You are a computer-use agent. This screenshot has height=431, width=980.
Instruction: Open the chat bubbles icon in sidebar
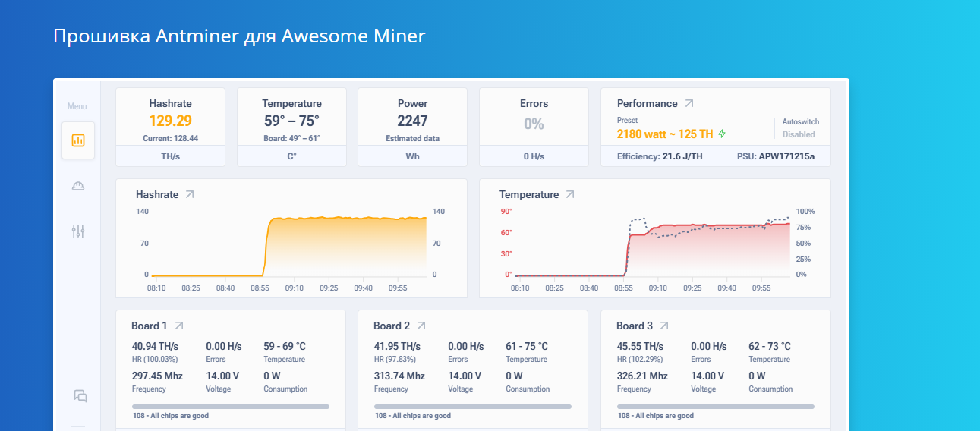[x=80, y=395]
